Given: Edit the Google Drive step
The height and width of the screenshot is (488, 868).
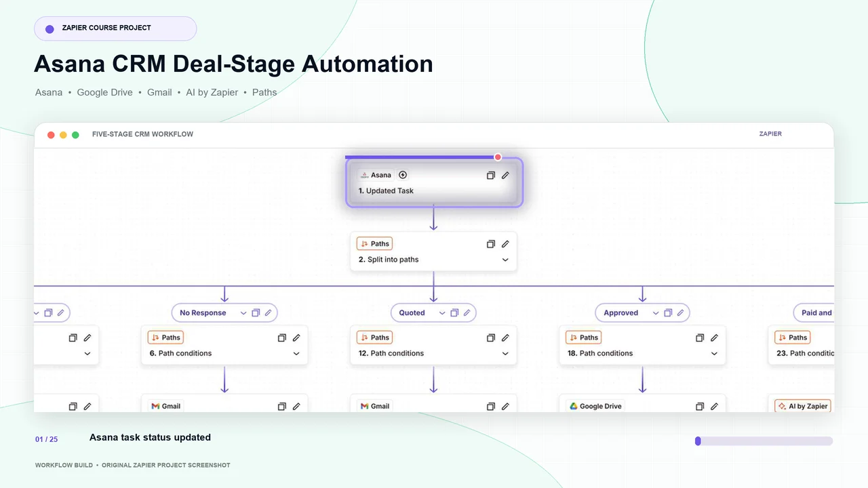Looking at the screenshot, I should click(714, 407).
